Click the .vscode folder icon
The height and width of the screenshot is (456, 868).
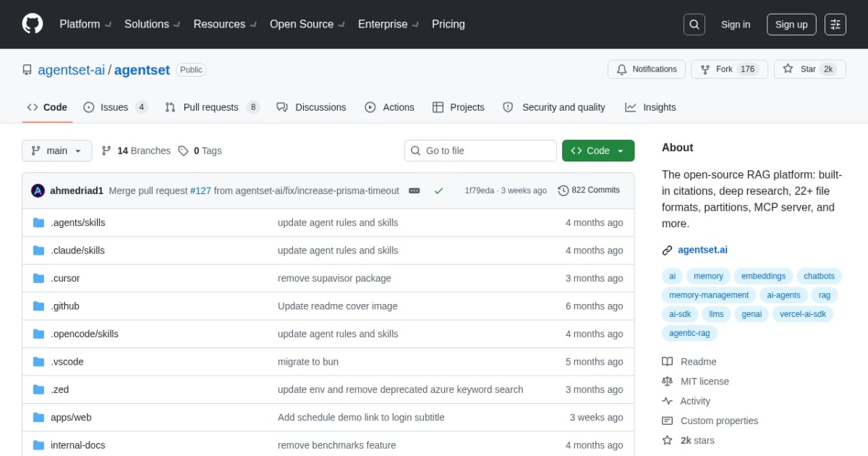coord(38,362)
